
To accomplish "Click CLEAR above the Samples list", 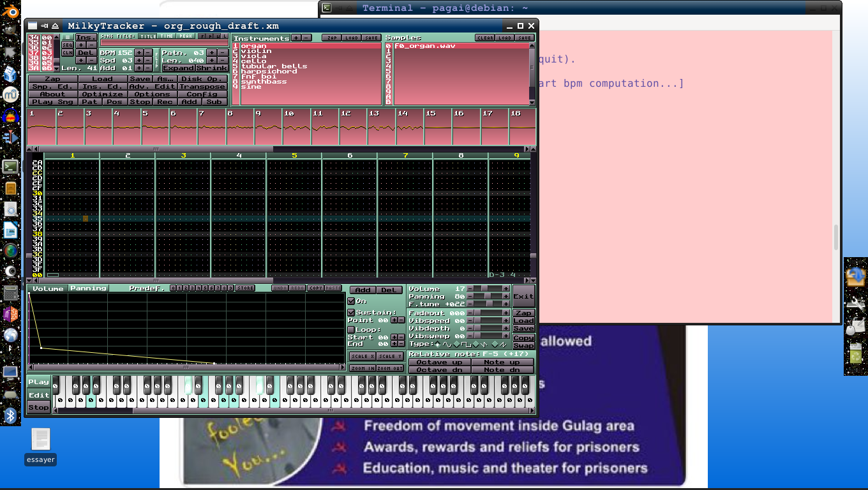I will (x=485, y=38).
